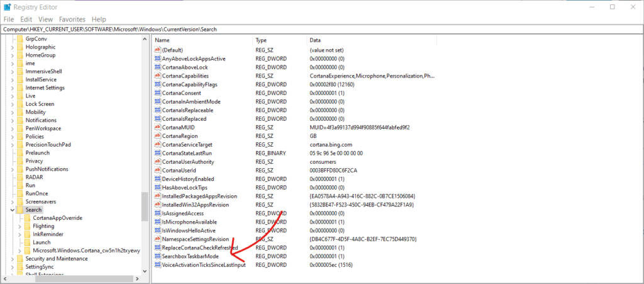Click cortana.bing.com data cell
This screenshot has width=644, height=284.
click(331, 145)
